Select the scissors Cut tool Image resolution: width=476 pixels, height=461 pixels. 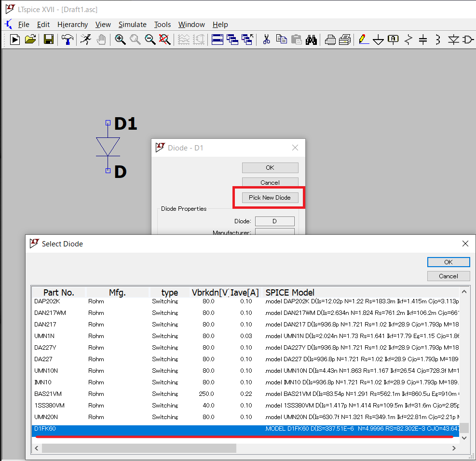click(x=266, y=40)
